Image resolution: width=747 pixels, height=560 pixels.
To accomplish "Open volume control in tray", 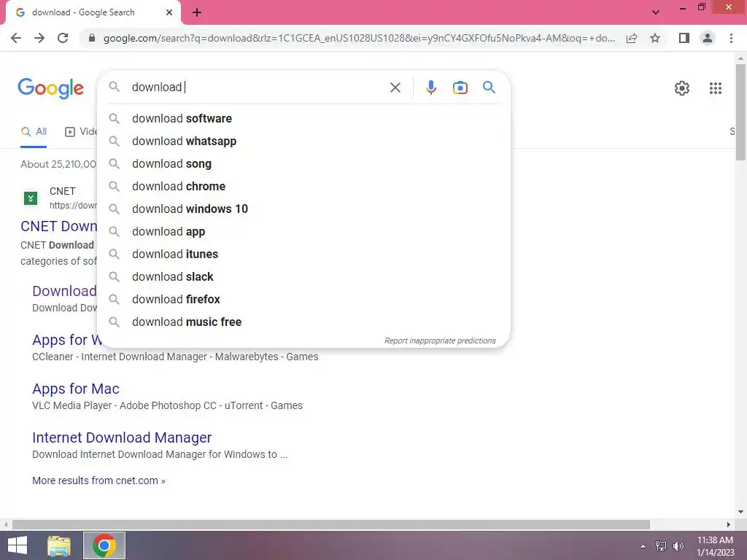I will [678, 546].
